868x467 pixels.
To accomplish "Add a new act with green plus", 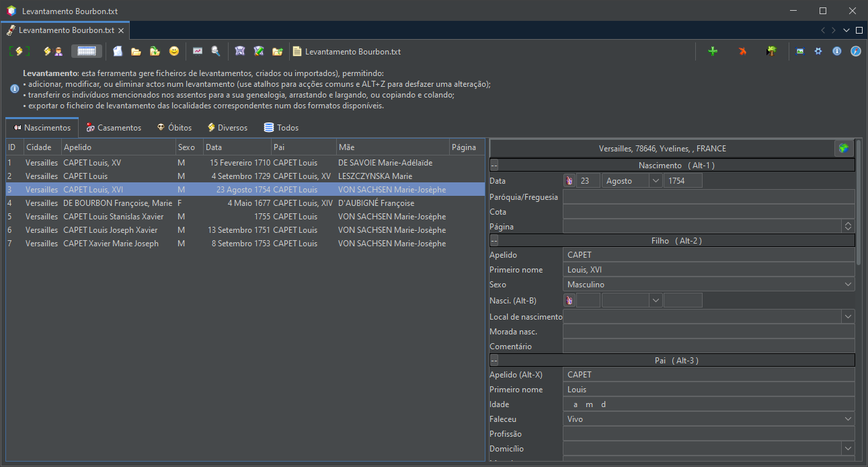I will point(713,51).
